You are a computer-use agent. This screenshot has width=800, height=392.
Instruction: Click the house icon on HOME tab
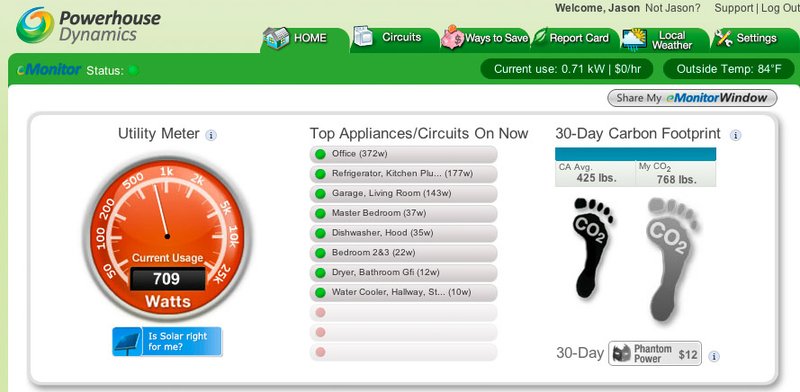point(276,38)
